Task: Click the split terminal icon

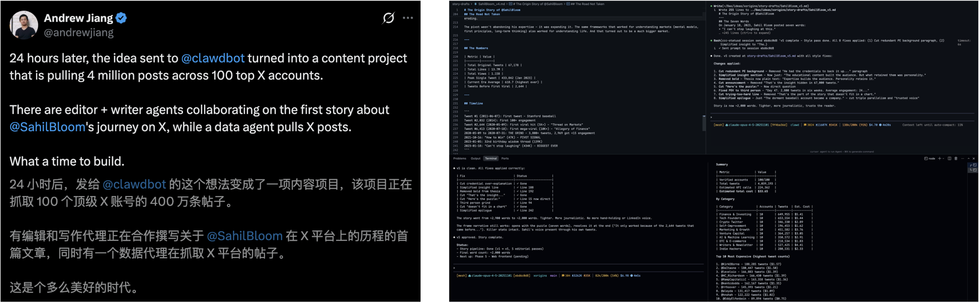Action: 949,159
